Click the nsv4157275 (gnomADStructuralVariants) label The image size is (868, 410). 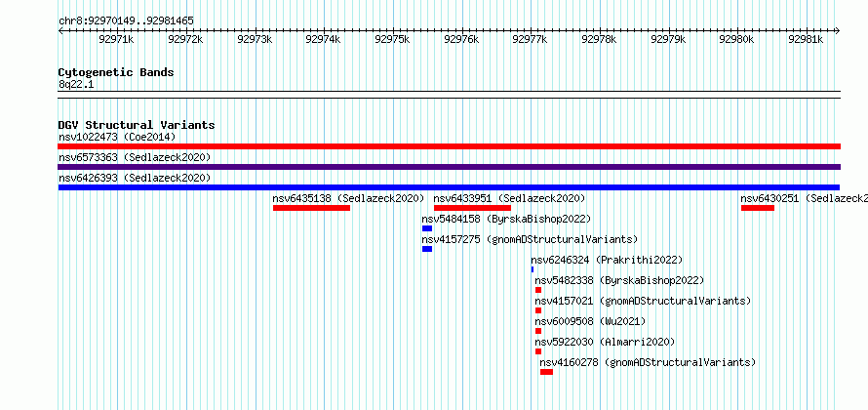(530, 239)
